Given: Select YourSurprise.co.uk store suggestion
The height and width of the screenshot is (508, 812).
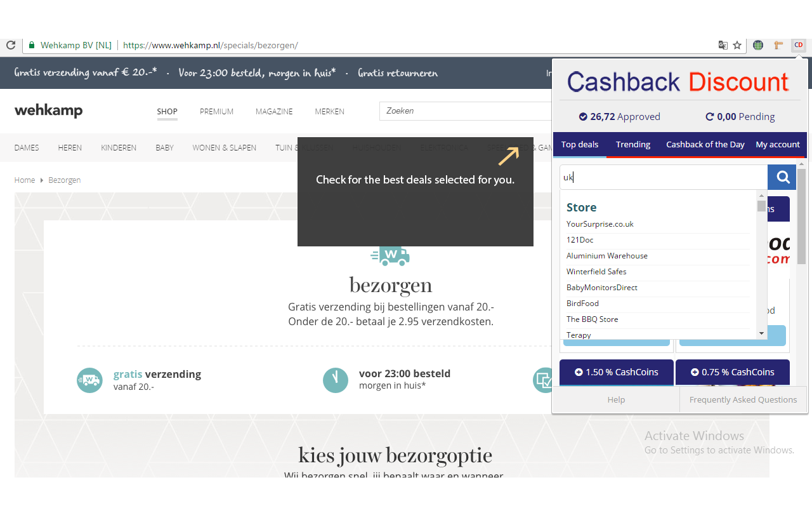Looking at the screenshot, I should 658,224.
